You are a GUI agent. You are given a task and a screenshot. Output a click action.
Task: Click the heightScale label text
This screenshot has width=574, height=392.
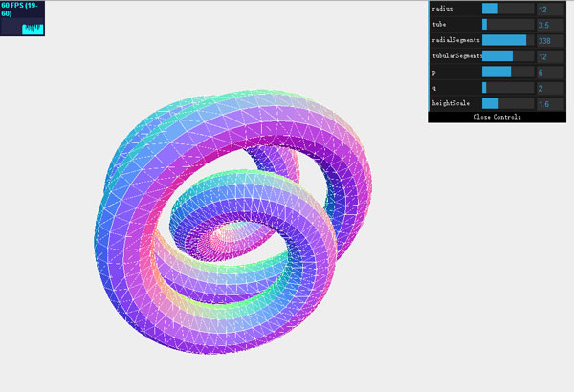[x=452, y=103]
